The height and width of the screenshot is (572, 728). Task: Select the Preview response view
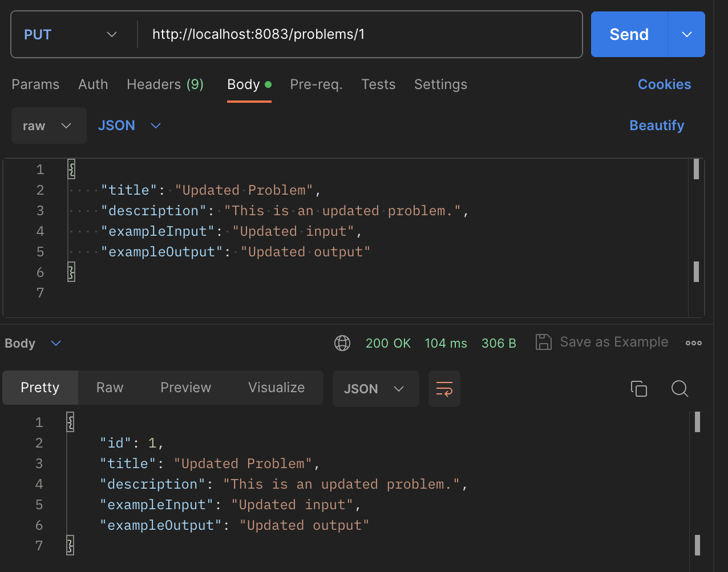(x=185, y=388)
